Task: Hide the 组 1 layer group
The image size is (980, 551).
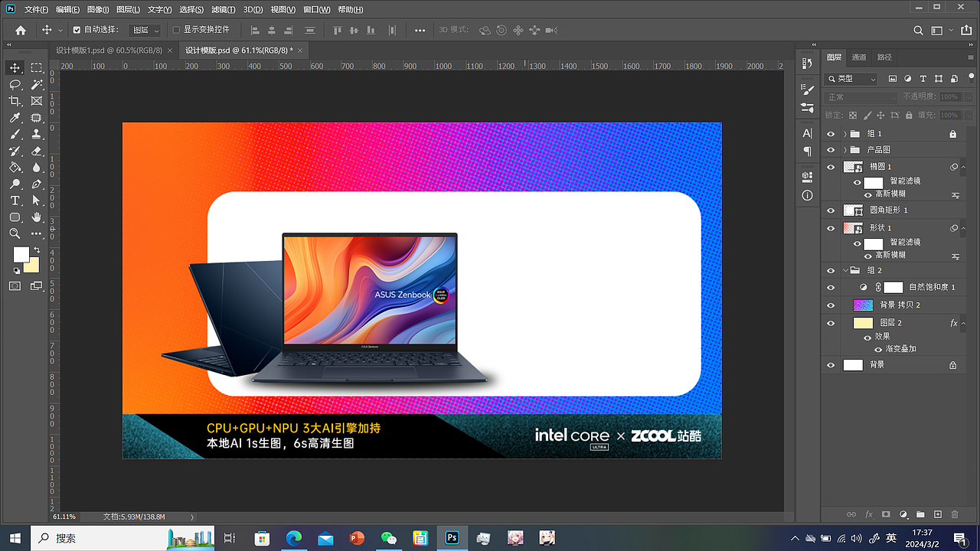Action: (831, 134)
